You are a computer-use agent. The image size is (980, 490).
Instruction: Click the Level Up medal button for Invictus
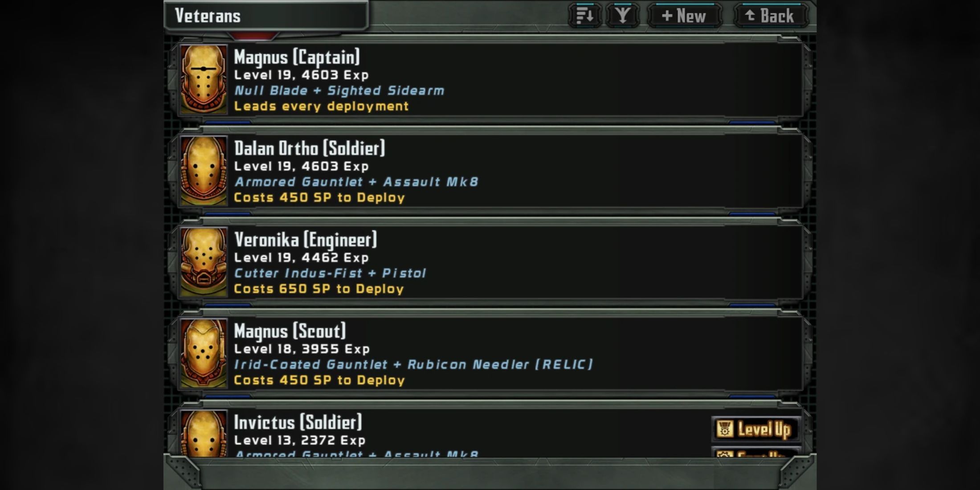coord(756,429)
